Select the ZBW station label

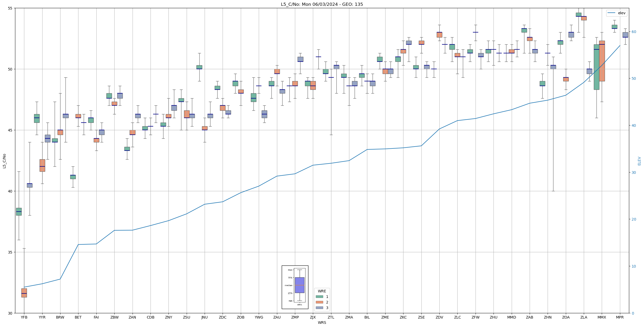coord(114,317)
